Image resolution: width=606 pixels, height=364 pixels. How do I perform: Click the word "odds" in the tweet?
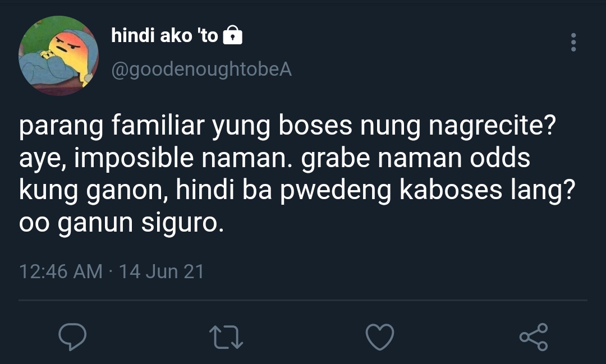pyautogui.click(x=500, y=158)
